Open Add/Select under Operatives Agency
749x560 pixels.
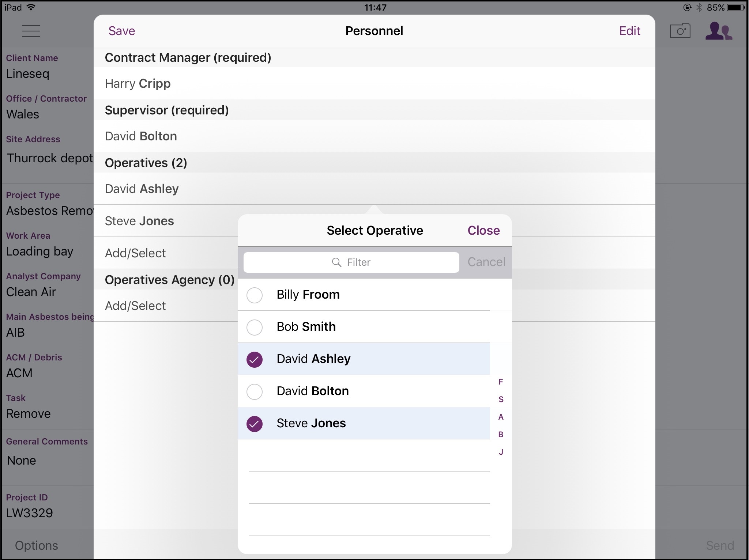(x=135, y=306)
